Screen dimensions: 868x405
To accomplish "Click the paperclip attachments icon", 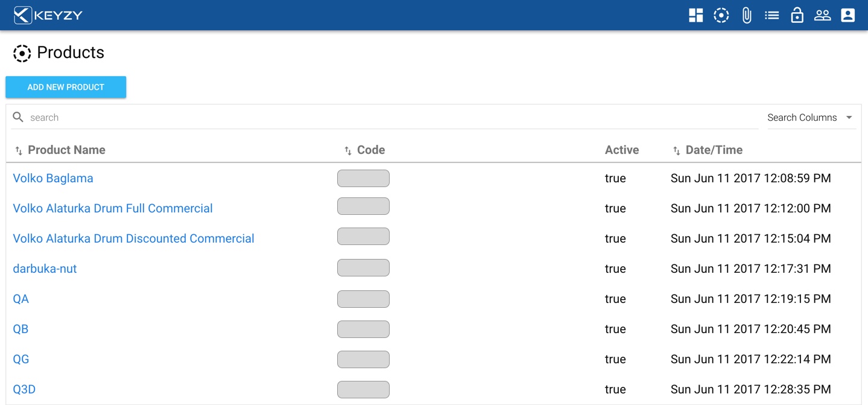I will 747,15.
